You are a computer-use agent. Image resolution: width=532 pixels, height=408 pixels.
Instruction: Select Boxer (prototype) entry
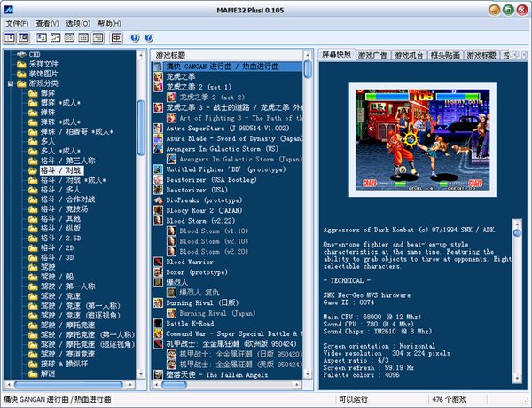pyautogui.click(x=197, y=272)
